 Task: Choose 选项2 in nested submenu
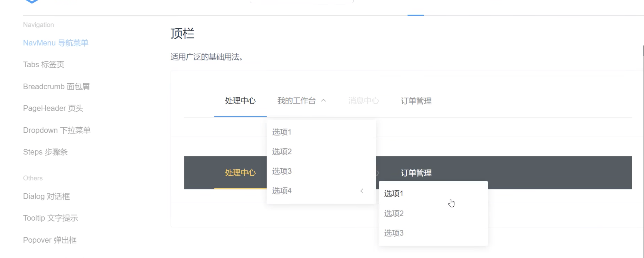point(433,213)
